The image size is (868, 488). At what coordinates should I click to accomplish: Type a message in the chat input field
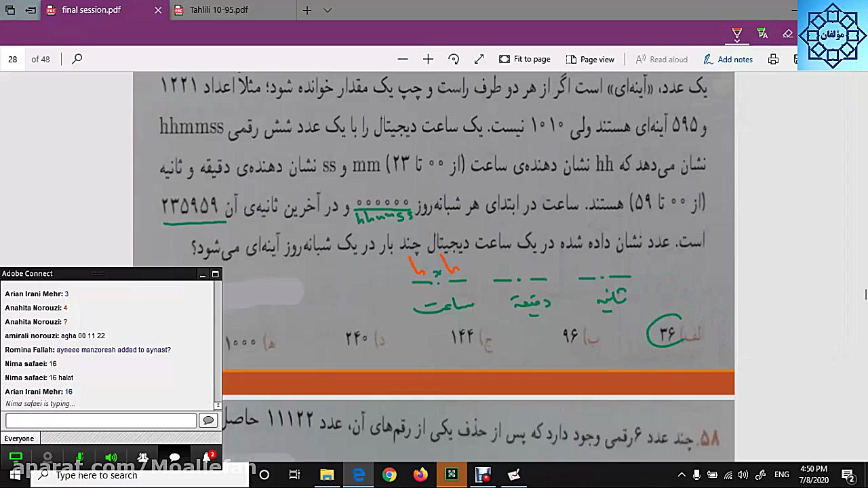pyautogui.click(x=100, y=420)
